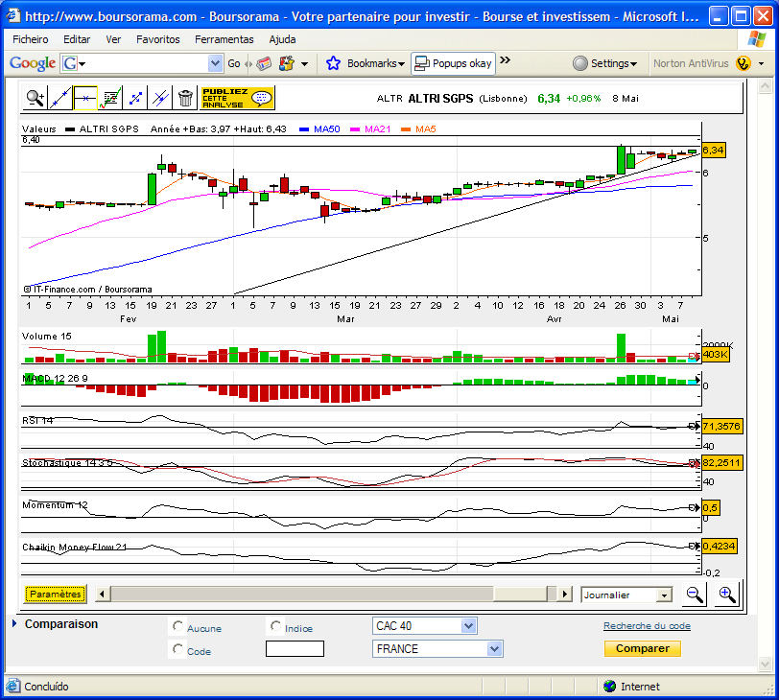
Task: Click the chart scrollbar right arrow
Action: point(564,595)
